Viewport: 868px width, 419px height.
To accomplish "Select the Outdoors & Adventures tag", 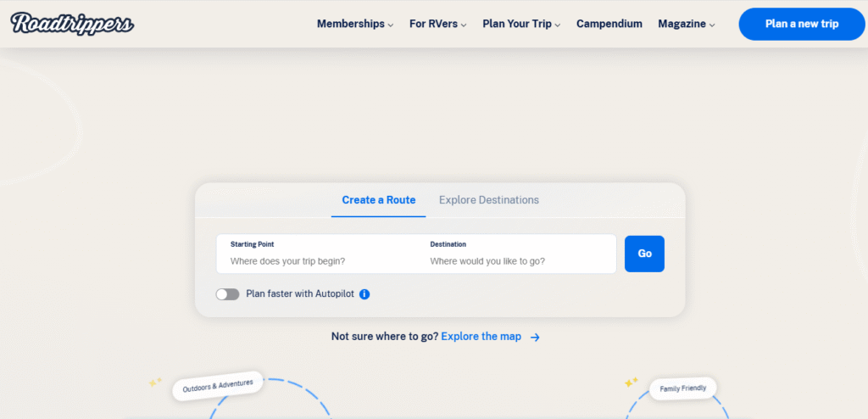I will pyautogui.click(x=218, y=386).
